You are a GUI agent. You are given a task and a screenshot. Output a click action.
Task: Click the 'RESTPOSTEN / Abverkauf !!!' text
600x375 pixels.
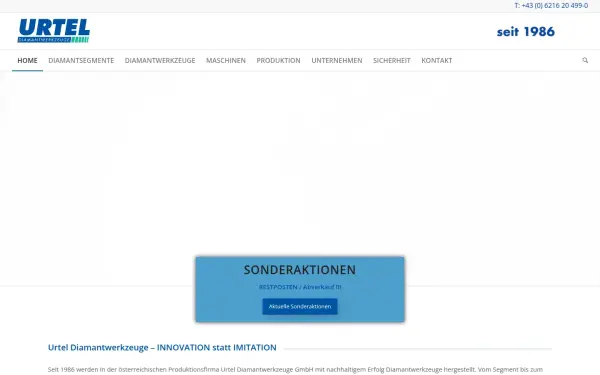(300, 287)
